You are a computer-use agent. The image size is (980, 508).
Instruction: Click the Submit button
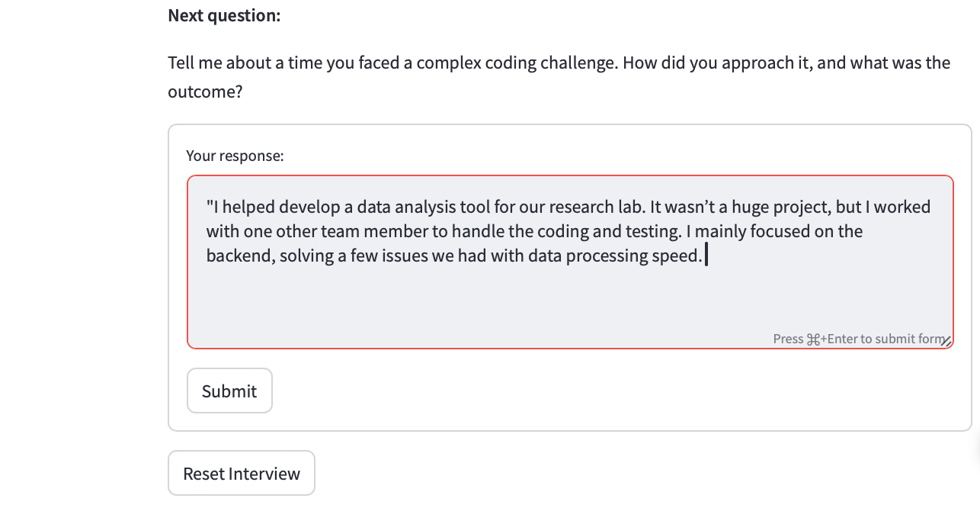pyautogui.click(x=229, y=391)
